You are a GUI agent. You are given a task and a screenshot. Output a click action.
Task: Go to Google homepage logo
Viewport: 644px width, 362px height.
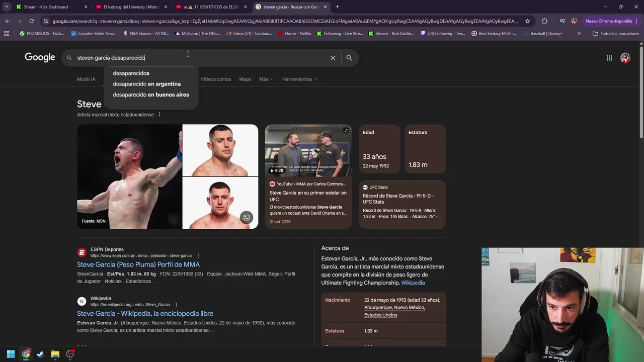click(x=40, y=57)
